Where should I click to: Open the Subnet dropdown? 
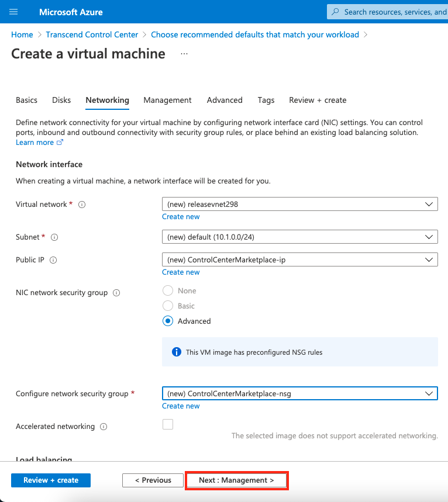(x=300, y=237)
